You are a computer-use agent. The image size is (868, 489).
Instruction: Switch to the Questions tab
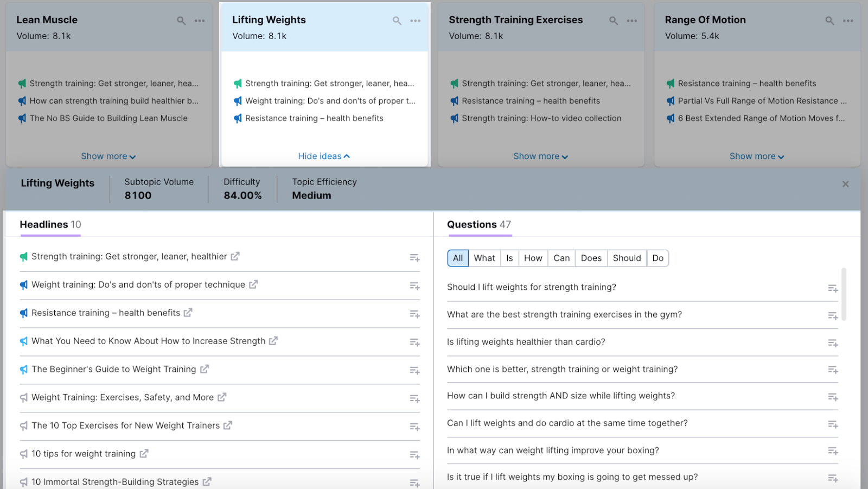click(478, 224)
